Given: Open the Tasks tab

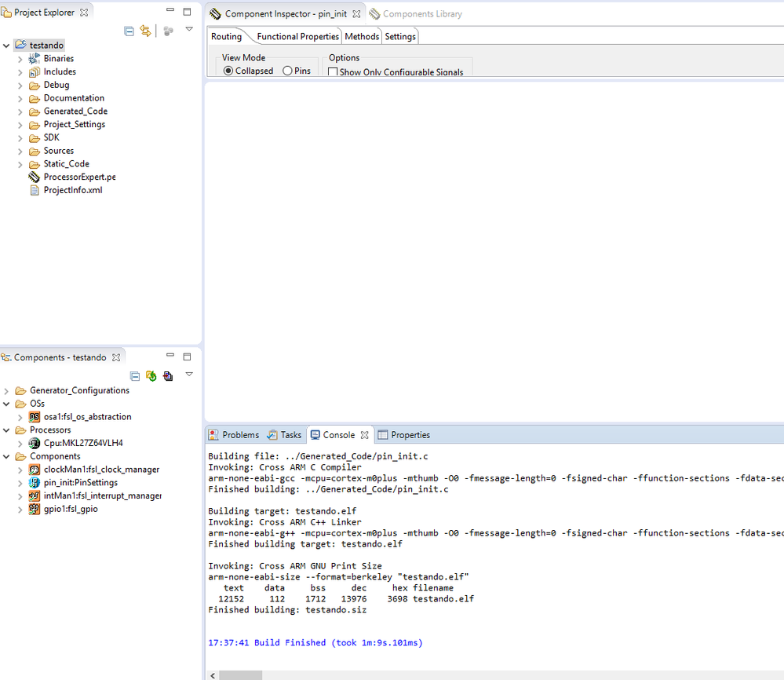Looking at the screenshot, I should click(285, 435).
